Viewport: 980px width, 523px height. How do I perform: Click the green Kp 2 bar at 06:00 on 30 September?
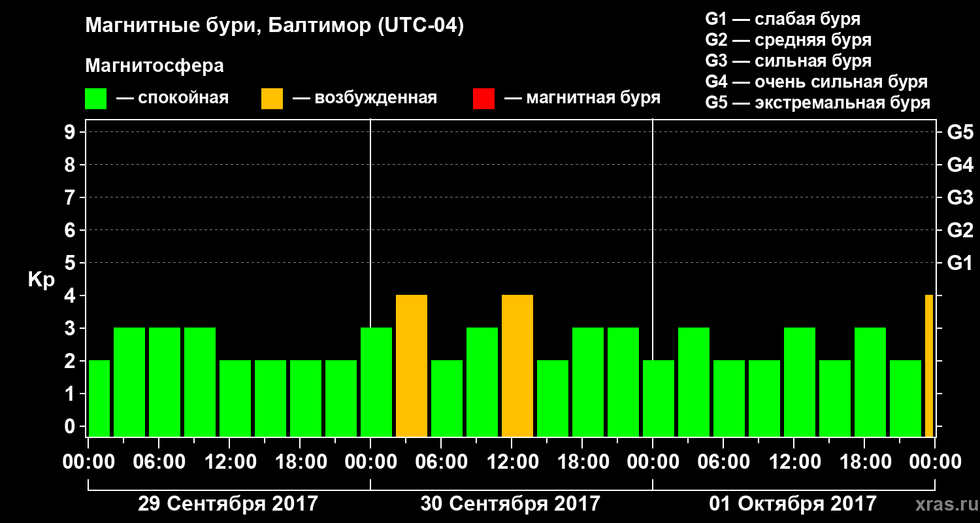click(x=447, y=399)
